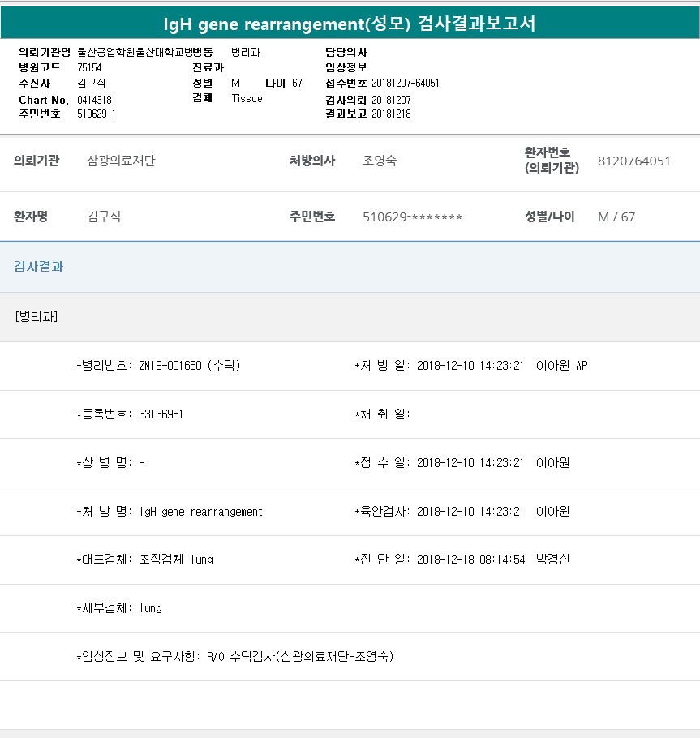Screen dimensions: 700x738
Task: Select the 의뢰기관 value '삼광의료재단'
Action: (x=121, y=161)
